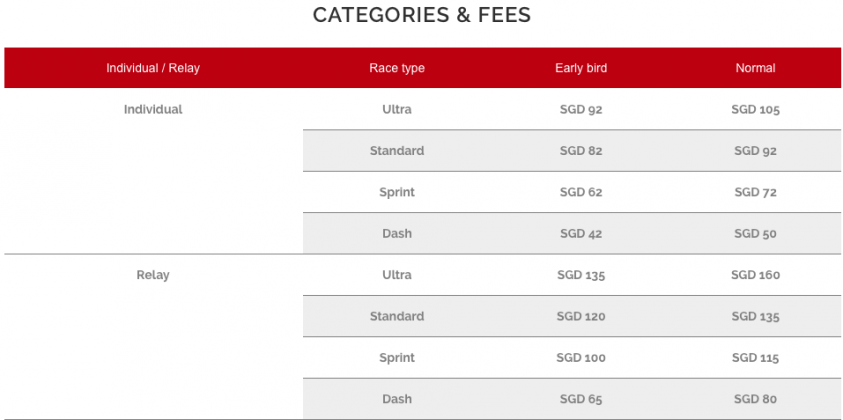
Task: Click the Individual / Relay column header
Action: tap(153, 68)
